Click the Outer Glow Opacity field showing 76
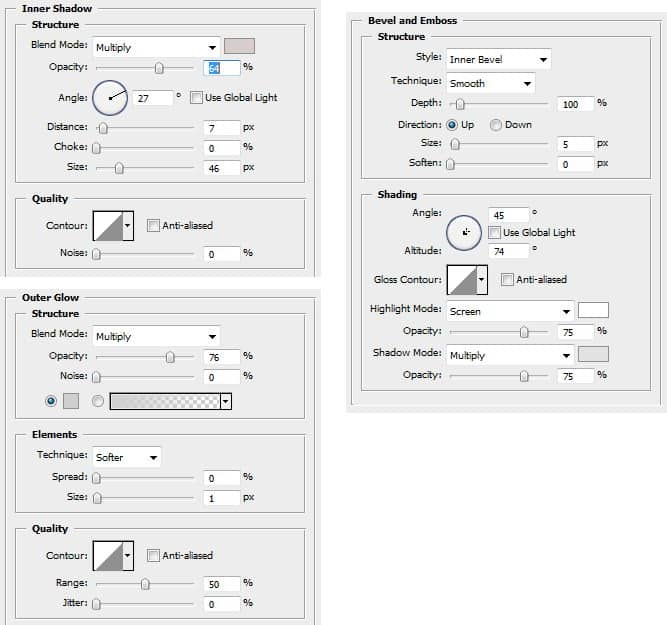 coord(222,357)
